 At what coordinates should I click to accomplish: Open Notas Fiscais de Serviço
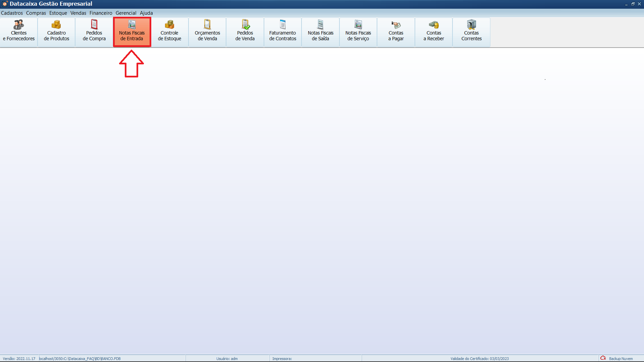(358, 32)
